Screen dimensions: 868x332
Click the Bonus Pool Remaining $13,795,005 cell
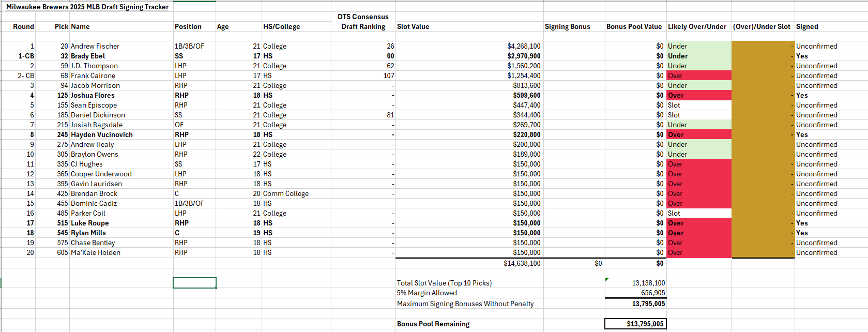click(635, 324)
